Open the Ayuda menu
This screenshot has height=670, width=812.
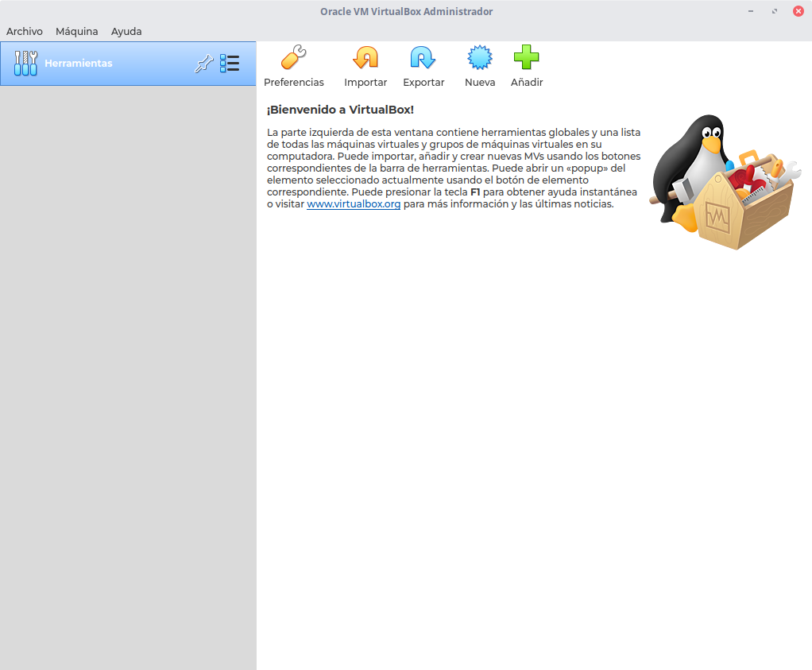126,31
